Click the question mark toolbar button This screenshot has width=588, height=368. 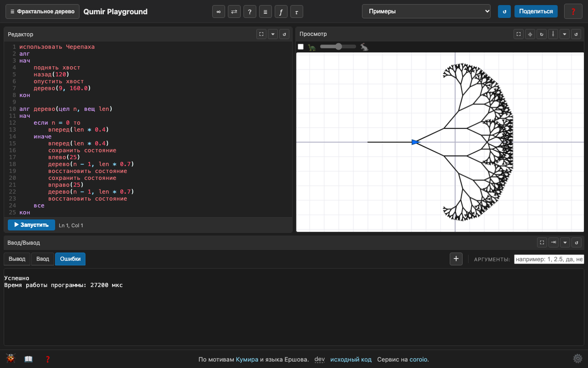[250, 11]
